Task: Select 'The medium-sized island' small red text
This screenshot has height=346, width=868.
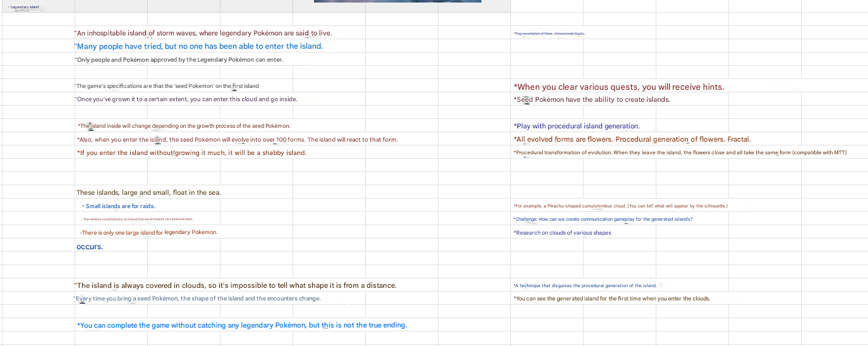Action: click(x=138, y=219)
